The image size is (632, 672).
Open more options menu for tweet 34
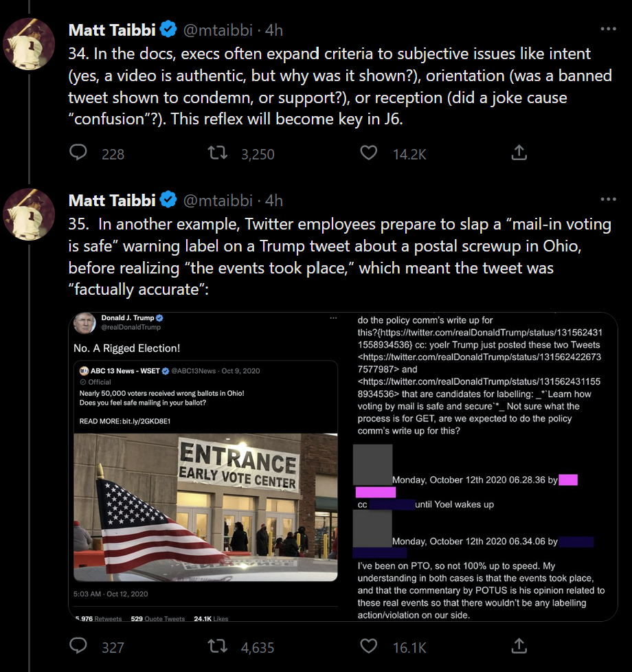[x=608, y=30]
